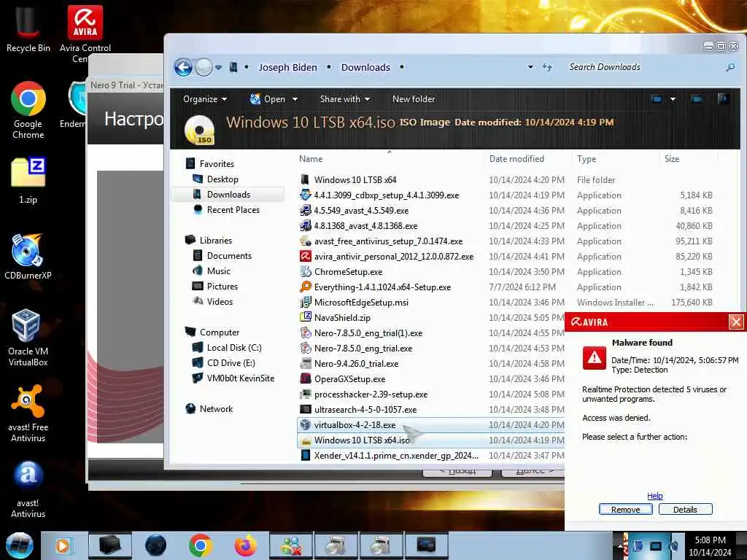The width and height of the screenshot is (747, 560).
Task: Open Firefox from the taskbar
Action: click(x=245, y=545)
